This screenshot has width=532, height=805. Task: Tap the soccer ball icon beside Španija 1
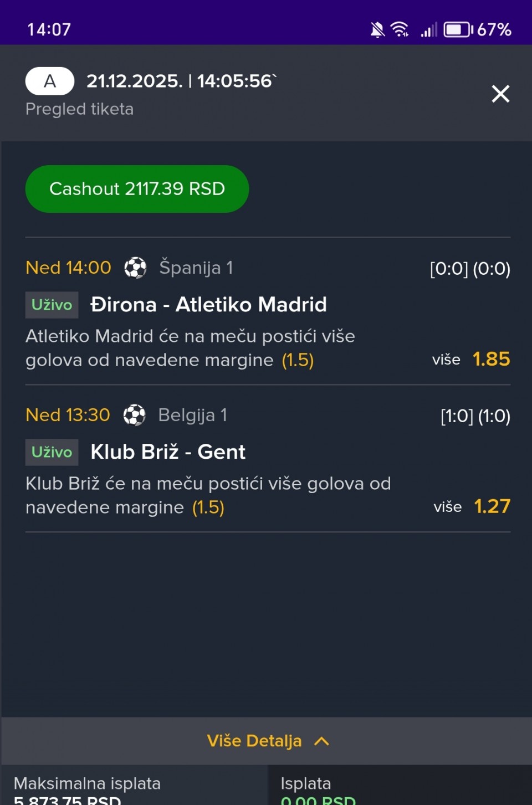tap(135, 268)
